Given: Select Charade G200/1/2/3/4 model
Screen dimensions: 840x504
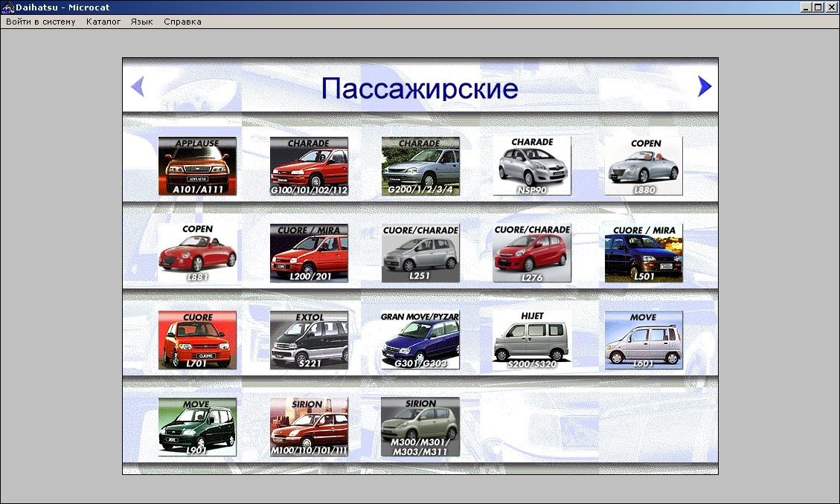Looking at the screenshot, I should [x=420, y=166].
